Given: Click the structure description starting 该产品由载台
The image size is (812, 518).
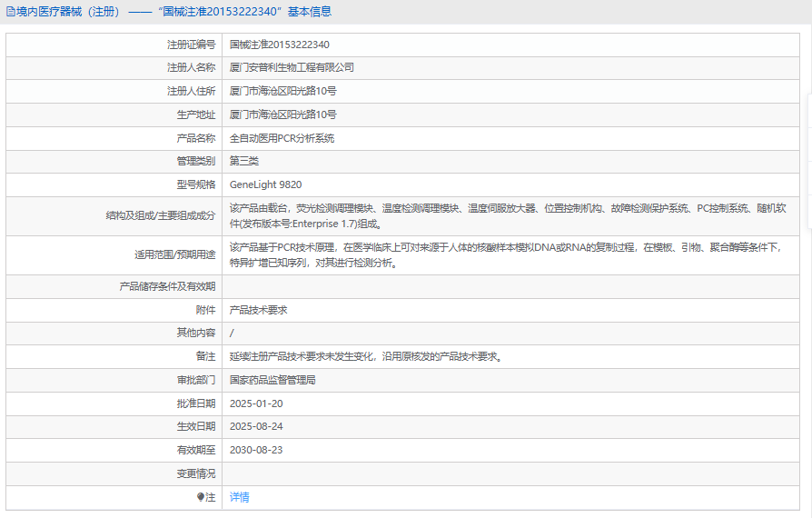Looking at the screenshot, I should click(x=508, y=216).
